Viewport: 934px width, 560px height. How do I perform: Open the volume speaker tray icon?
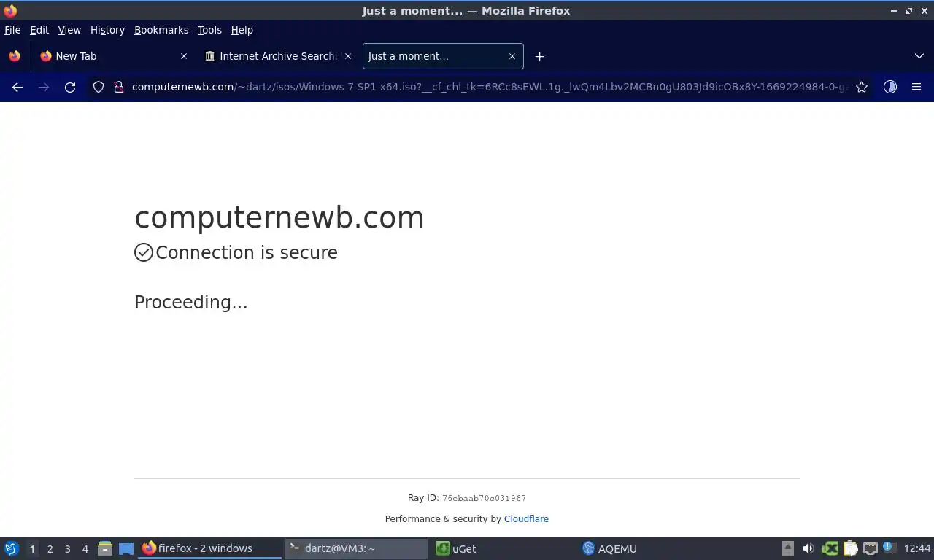(x=808, y=548)
